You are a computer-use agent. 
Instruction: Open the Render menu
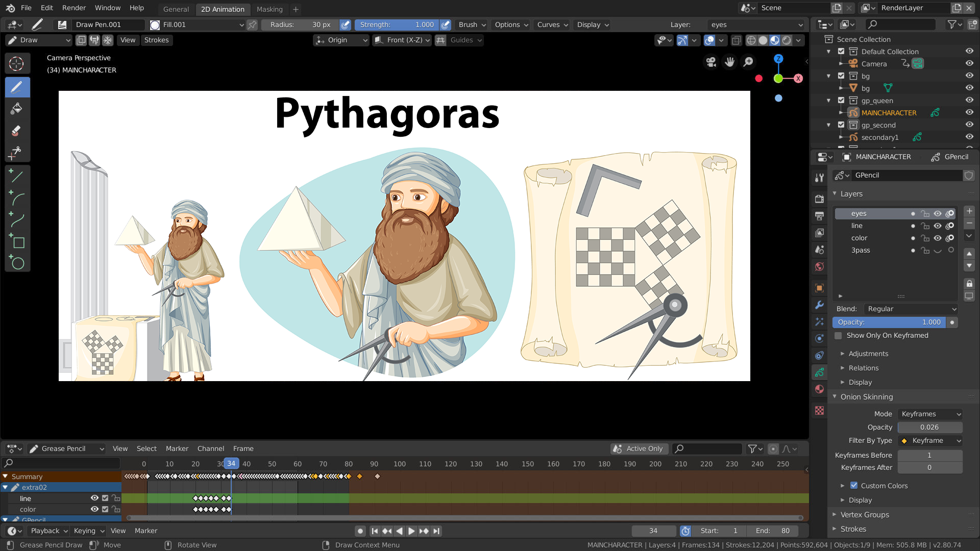pyautogui.click(x=73, y=8)
